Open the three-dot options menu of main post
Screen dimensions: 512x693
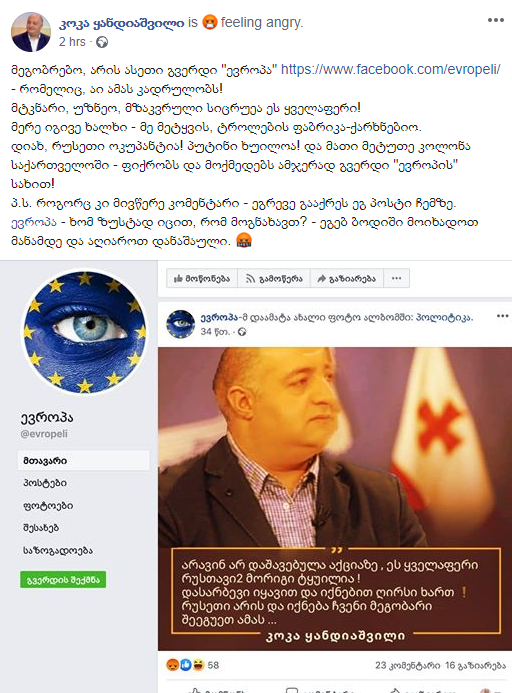pos(496,20)
